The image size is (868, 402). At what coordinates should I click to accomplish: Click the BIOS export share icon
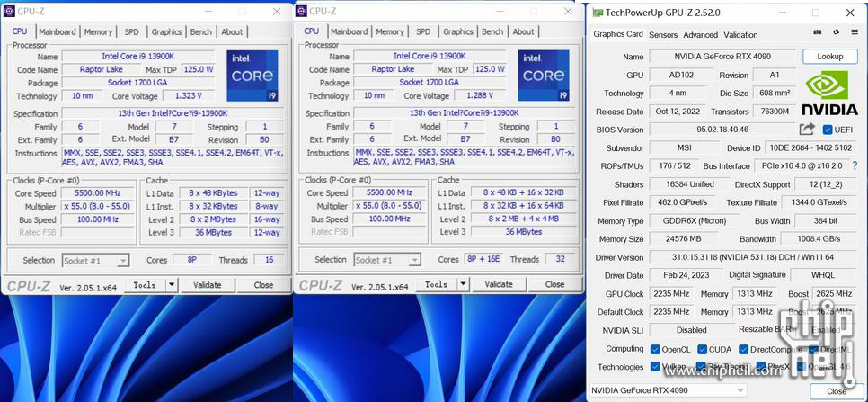click(x=807, y=130)
